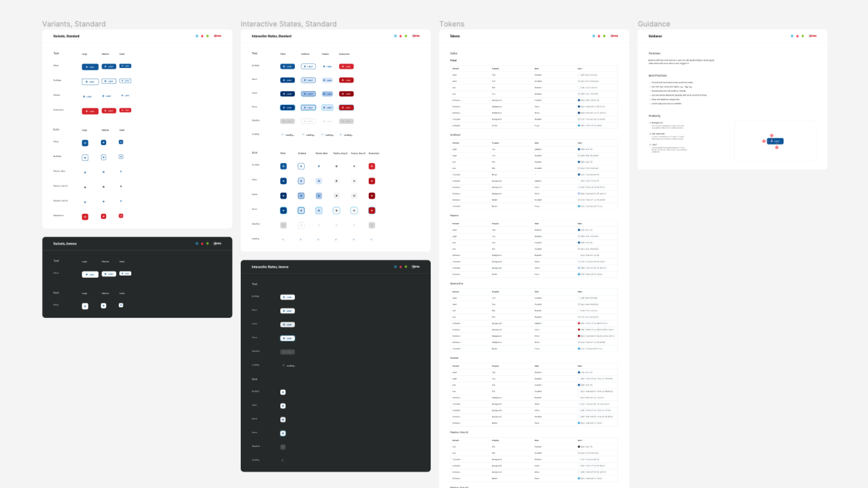868x488 pixels.
Task: Click Focus white Label button in Interactive States, Inverse
Action: point(287,339)
